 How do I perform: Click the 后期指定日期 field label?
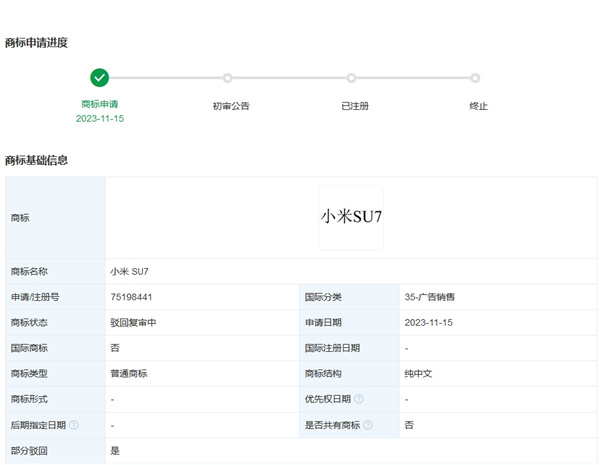38,425
